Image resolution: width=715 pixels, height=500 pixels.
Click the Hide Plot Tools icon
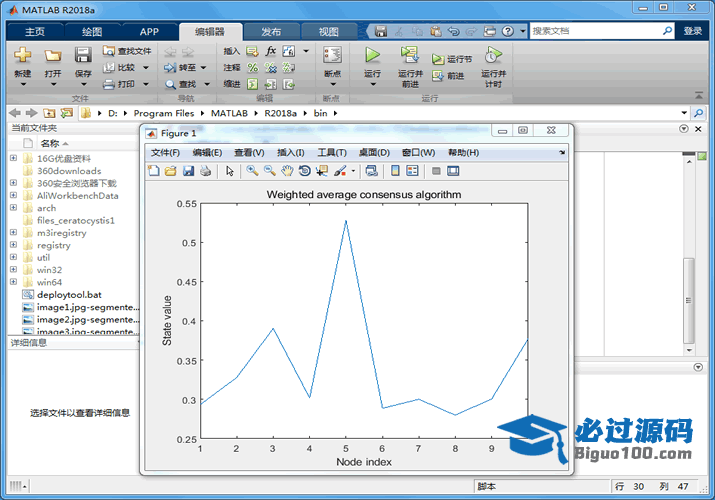point(436,171)
